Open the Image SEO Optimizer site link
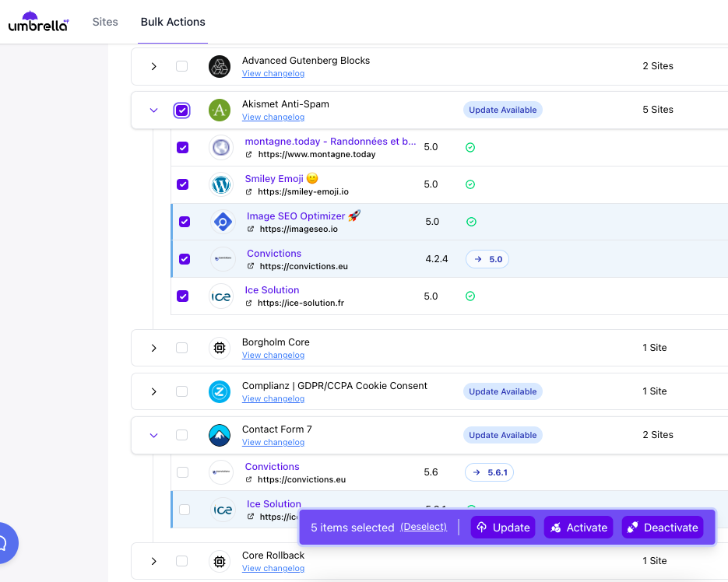The image size is (728, 582). (304, 216)
